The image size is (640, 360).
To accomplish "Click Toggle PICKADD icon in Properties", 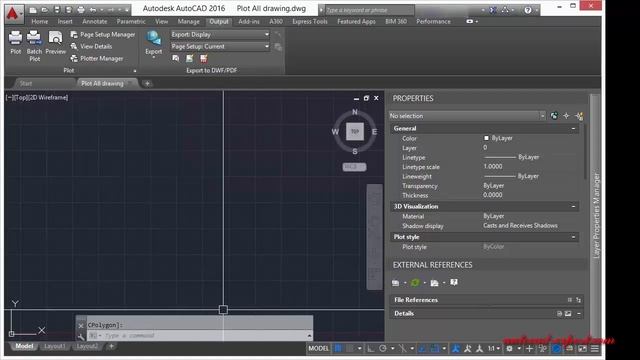I will tap(554, 116).
